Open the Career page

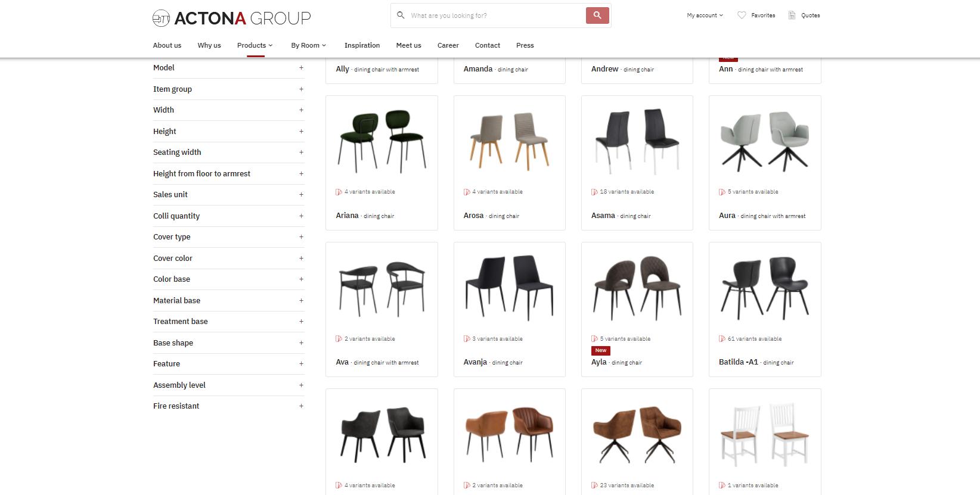point(448,45)
